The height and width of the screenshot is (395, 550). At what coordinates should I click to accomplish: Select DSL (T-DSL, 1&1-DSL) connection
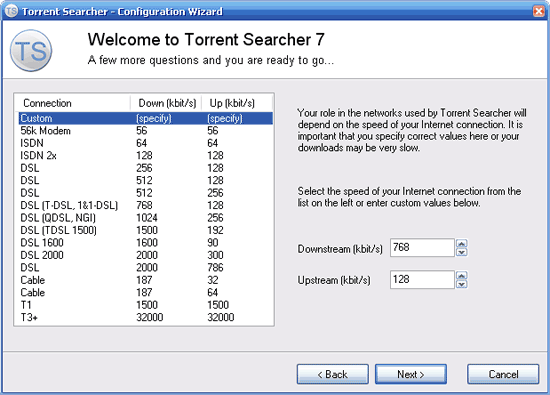point(146,205)
